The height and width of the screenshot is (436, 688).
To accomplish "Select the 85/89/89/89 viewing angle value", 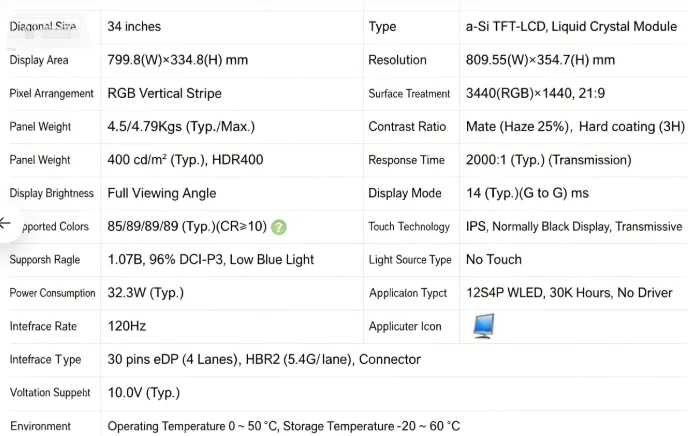I will pos(187,226).
